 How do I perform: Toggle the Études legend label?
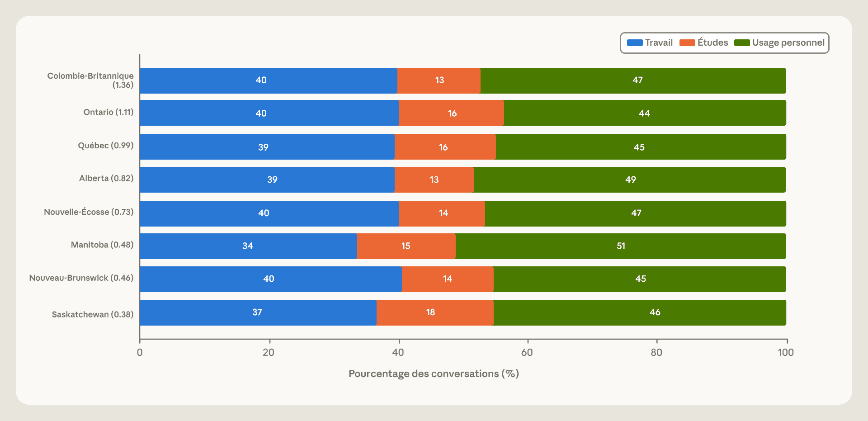(712, 43)
